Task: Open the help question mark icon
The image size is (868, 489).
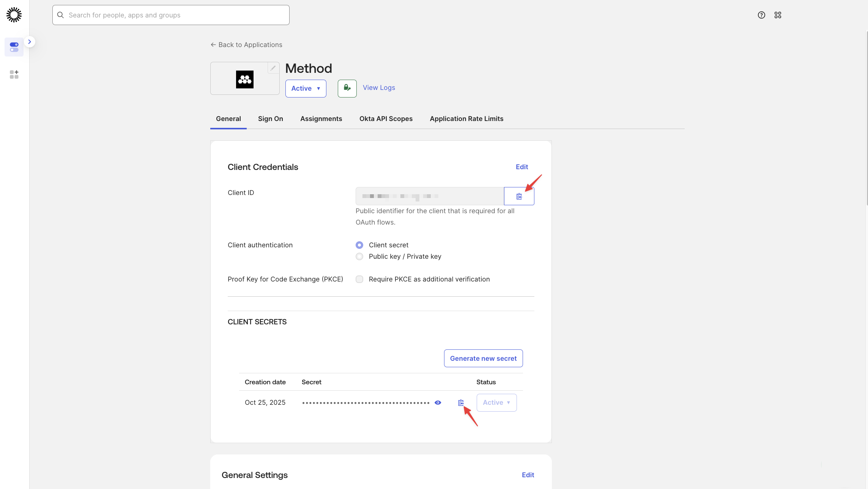Action: coord(761,15)
